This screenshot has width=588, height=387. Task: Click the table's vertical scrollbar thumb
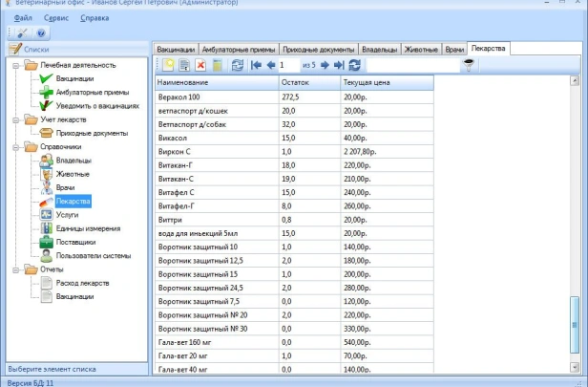(574, 325)
